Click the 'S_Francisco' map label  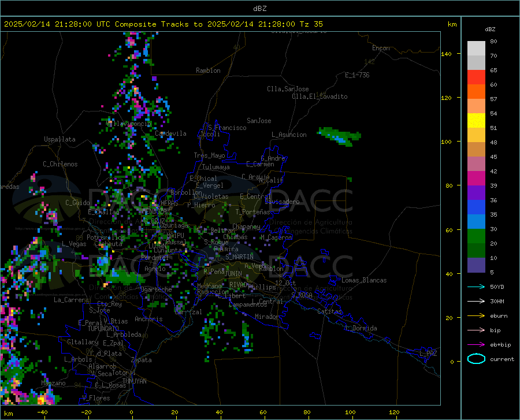click(227, 128)
